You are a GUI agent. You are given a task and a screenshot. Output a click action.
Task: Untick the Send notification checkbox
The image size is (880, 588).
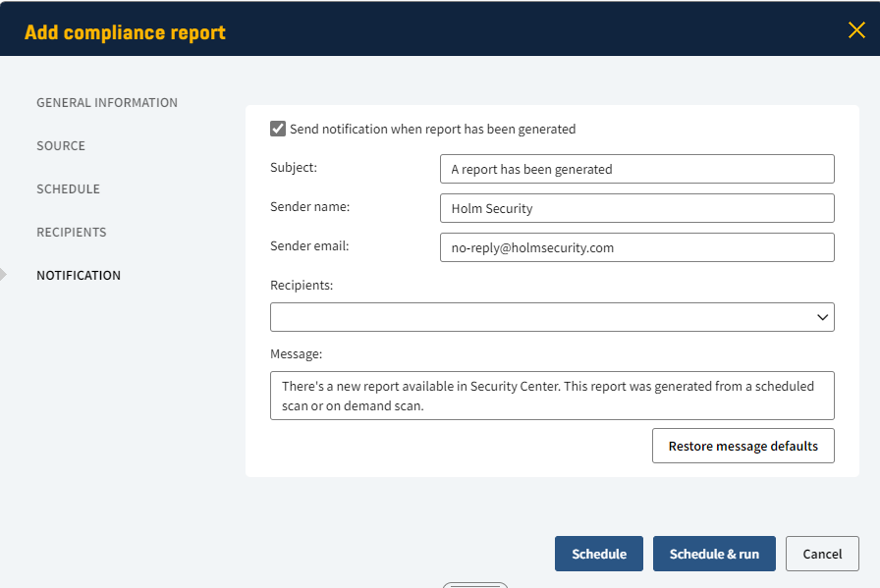point(278,129)
